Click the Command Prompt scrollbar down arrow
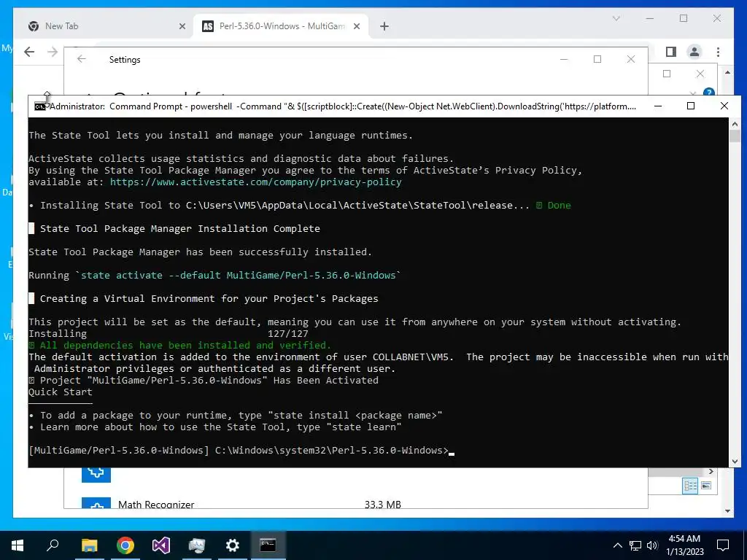Image resolution: width=747 pixels, height=560 pixels. [x=734, y=462]
